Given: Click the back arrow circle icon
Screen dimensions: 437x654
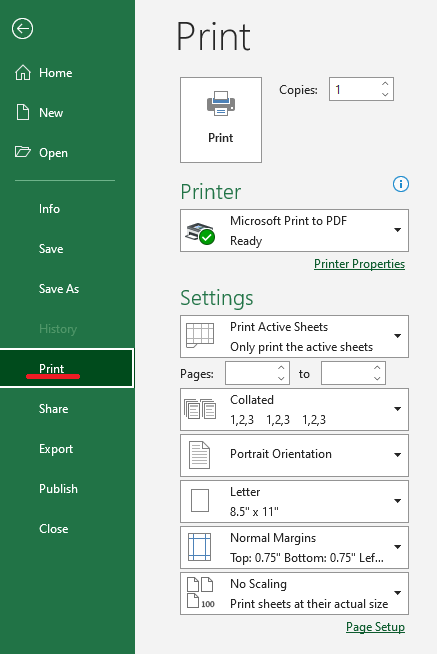Looking at the screenshot, I should 23,29.
